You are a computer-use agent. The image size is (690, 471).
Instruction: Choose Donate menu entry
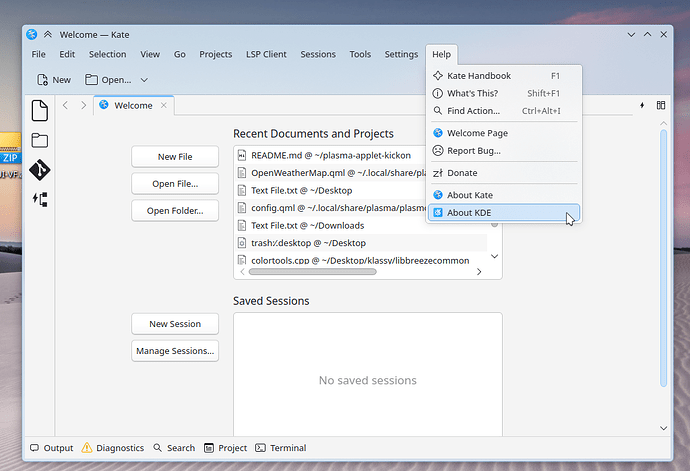504,173
